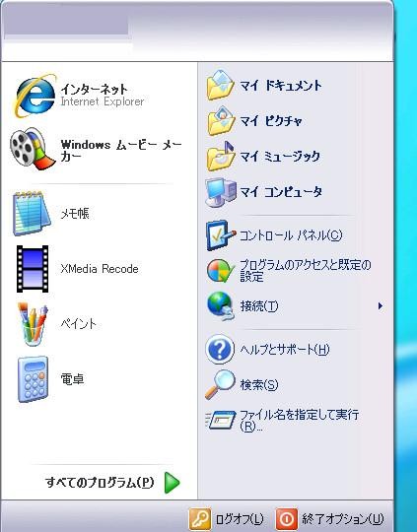Screen dimensions: 417x532
Task: Click the ログオフ key icon
Action: point(200,519)
